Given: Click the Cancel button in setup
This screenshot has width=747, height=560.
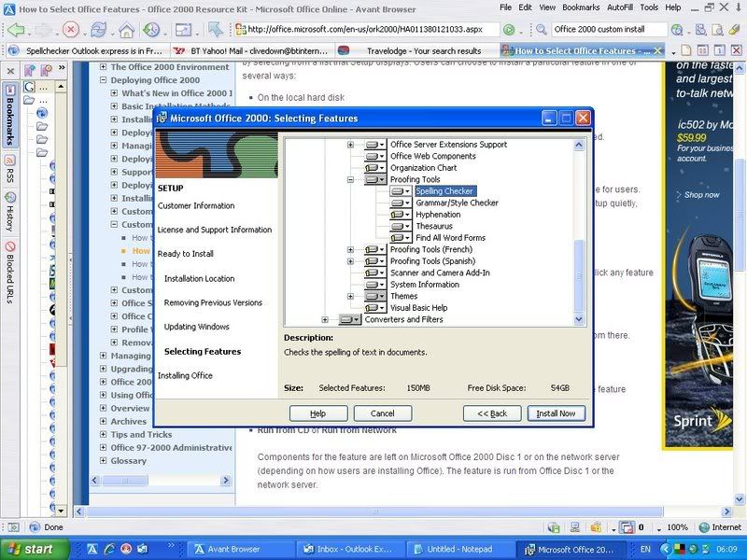Looking at the screenshot, I should click(383, 413).
